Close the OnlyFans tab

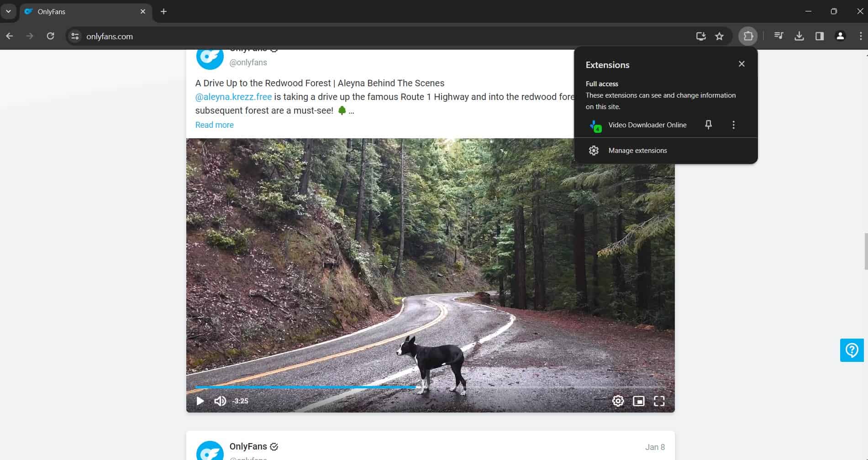pos(143,11)
